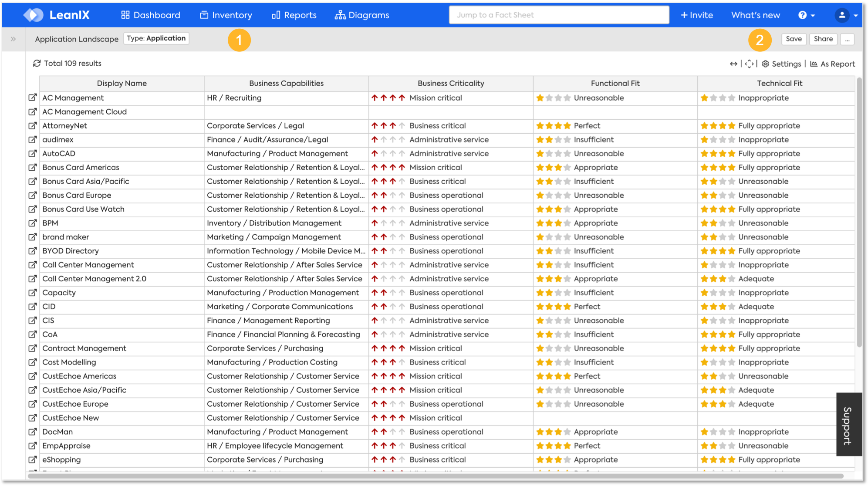The image size is (868, 486).
Task: Expand the collapsed left sidebar chevron
Action: coord(13,39)
